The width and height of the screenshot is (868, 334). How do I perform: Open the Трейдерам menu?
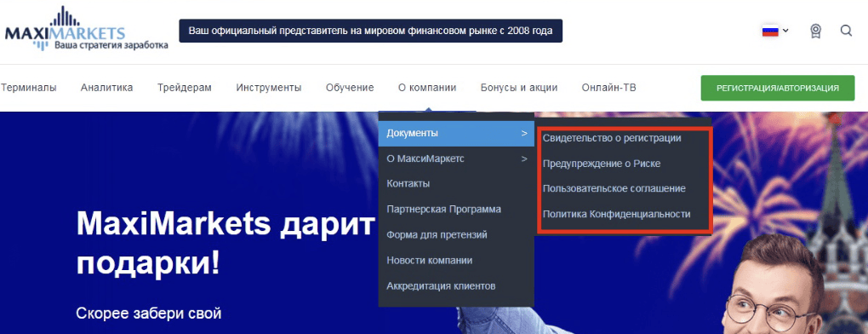point(185,88)
